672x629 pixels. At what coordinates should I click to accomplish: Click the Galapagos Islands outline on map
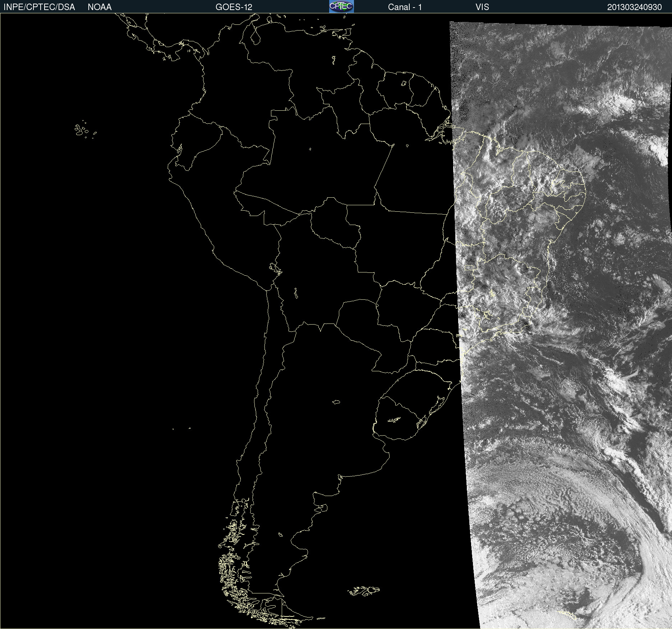85,130
